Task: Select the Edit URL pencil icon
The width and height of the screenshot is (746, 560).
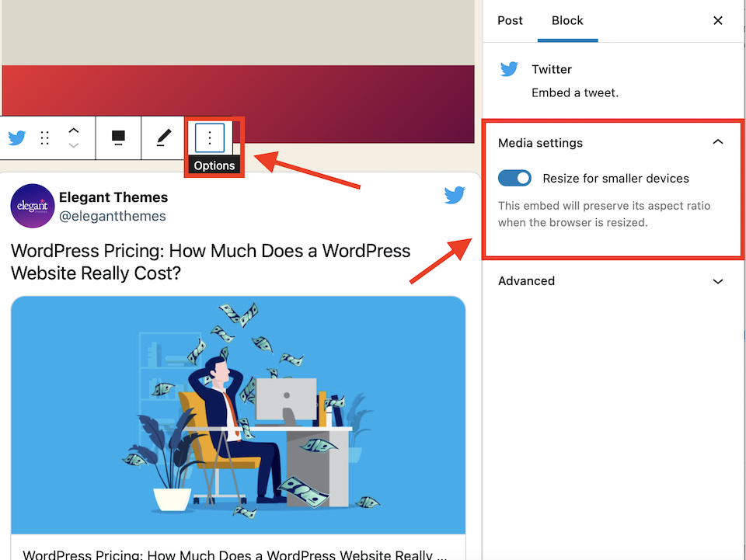Action: [x=162, y=137]
